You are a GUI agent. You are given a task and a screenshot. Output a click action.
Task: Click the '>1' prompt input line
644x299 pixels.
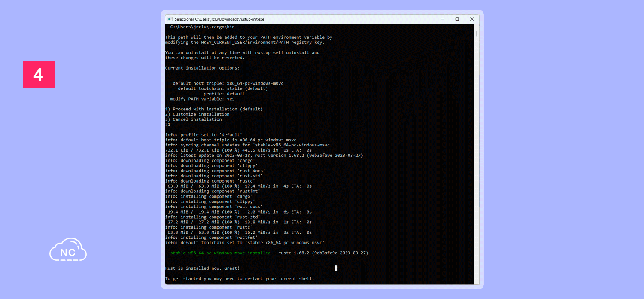(168, 125)
